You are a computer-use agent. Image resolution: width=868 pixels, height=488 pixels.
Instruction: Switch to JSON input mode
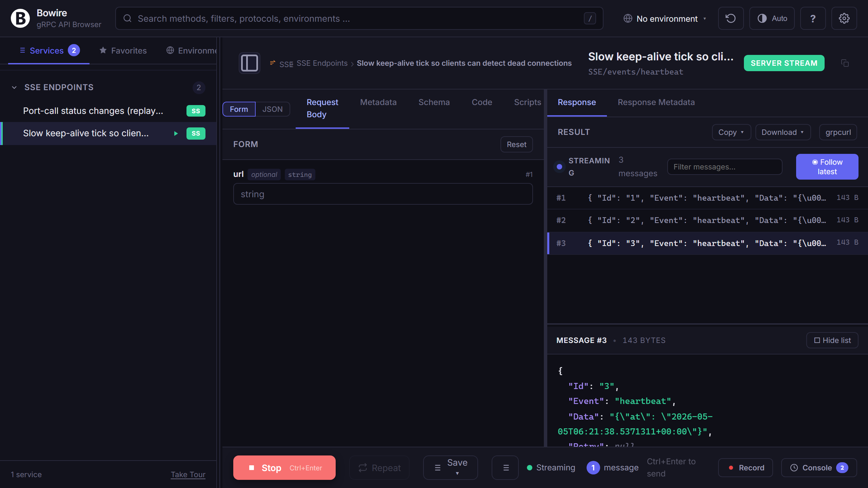[273, 109]
